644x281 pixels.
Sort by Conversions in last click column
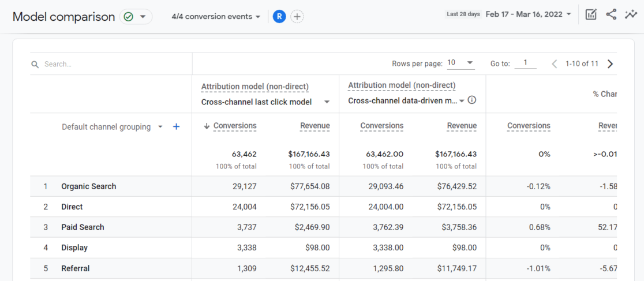[234, 126]
